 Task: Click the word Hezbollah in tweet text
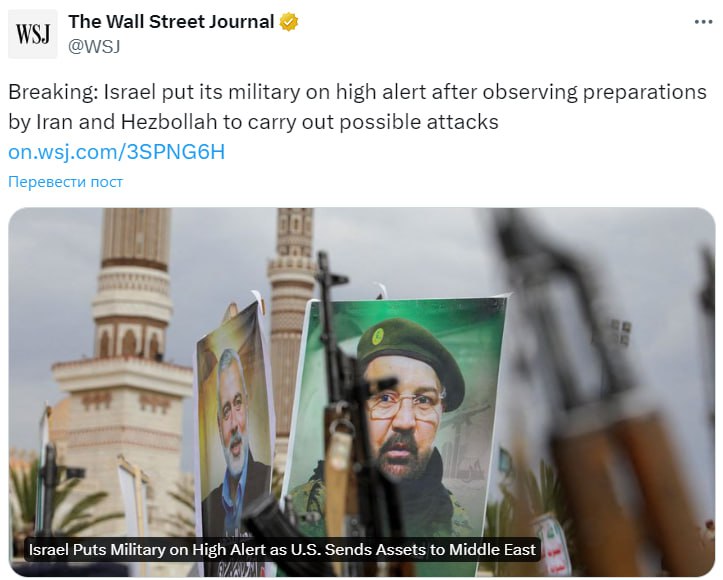[169, 122]
